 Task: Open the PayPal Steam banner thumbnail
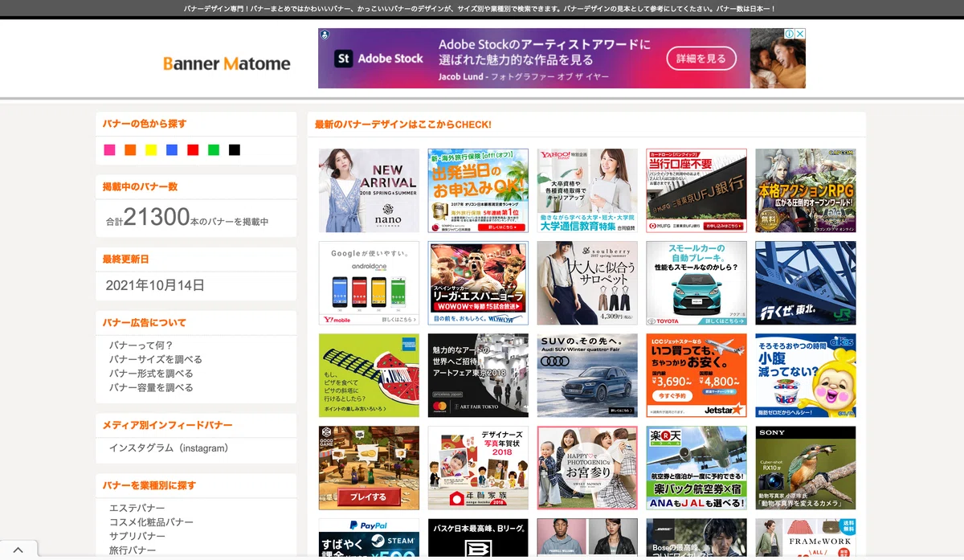[369, 538]
